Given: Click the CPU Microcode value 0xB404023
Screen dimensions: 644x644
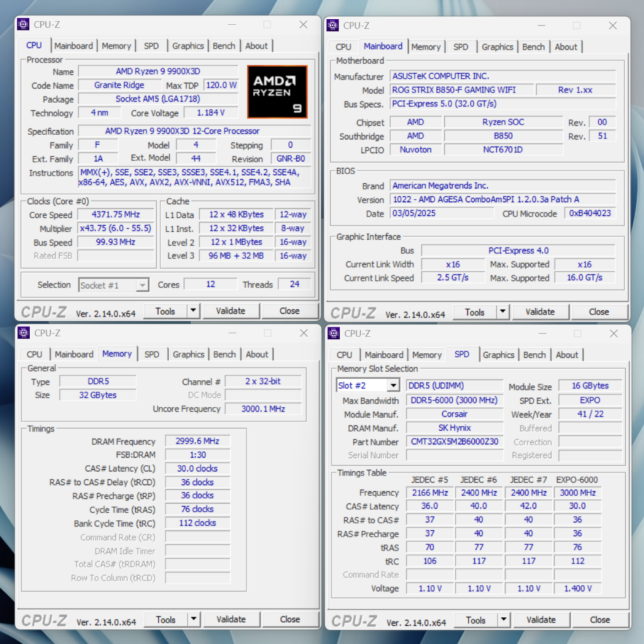Looking at the screenshot, I should coord(590,213).
